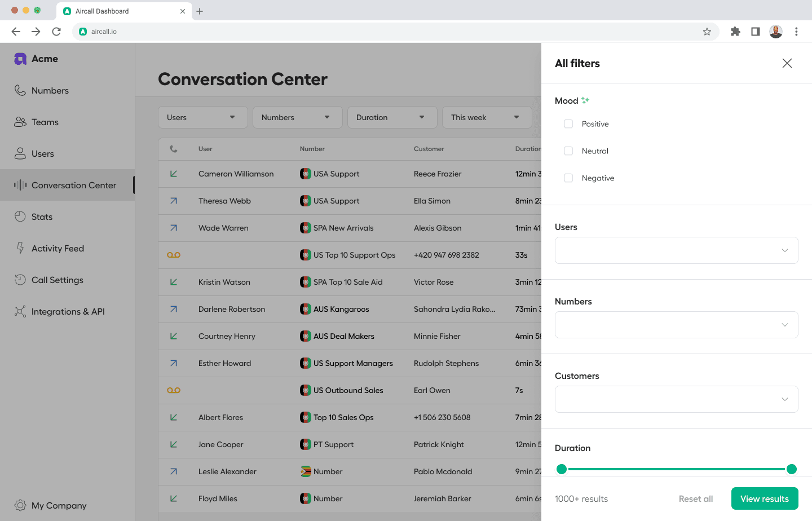Click the Numbers phone icon in sidebar
The image size is (812, 521).
(x=20, y=90)
